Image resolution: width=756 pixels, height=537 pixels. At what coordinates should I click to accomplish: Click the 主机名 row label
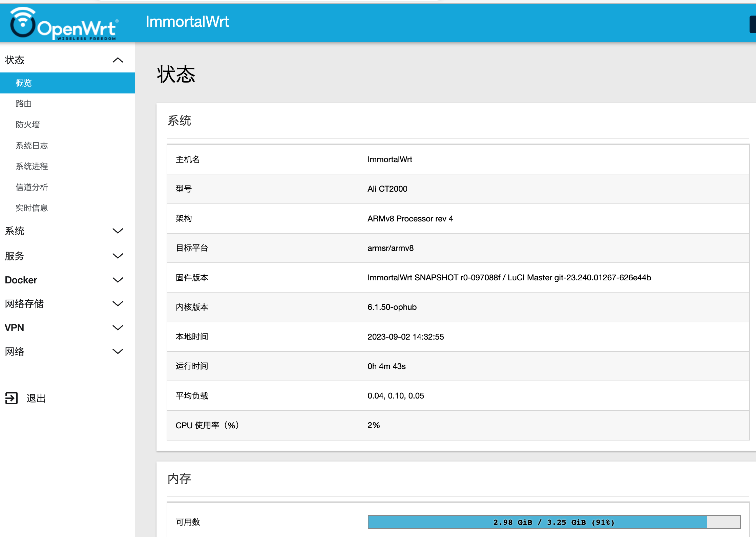click(x=188, y=159)
